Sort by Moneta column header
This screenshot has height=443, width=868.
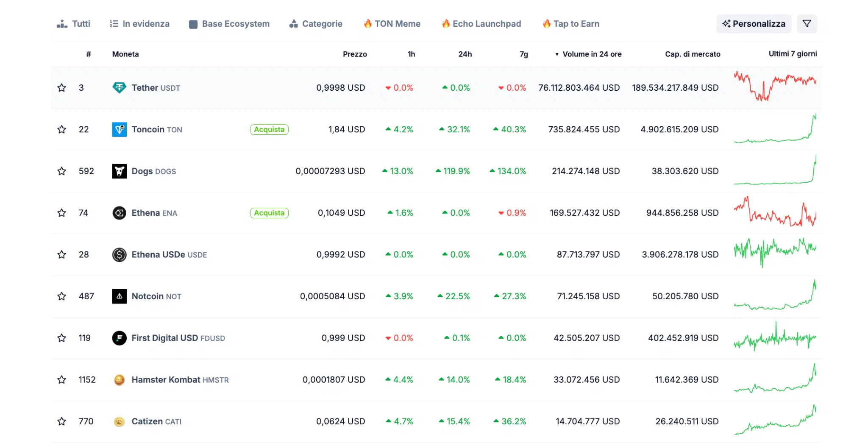[125, 54]
